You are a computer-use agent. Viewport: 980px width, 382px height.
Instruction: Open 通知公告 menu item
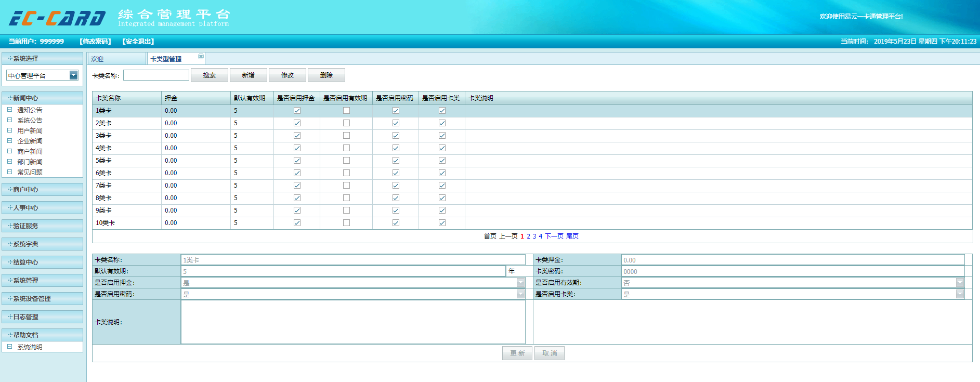tap(30, 110)
